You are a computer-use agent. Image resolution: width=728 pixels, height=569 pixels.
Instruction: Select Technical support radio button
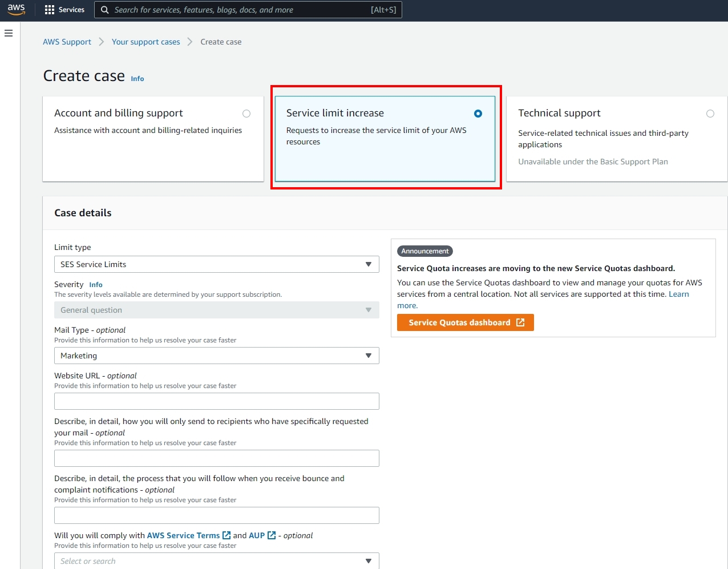[x=710, y=114]
